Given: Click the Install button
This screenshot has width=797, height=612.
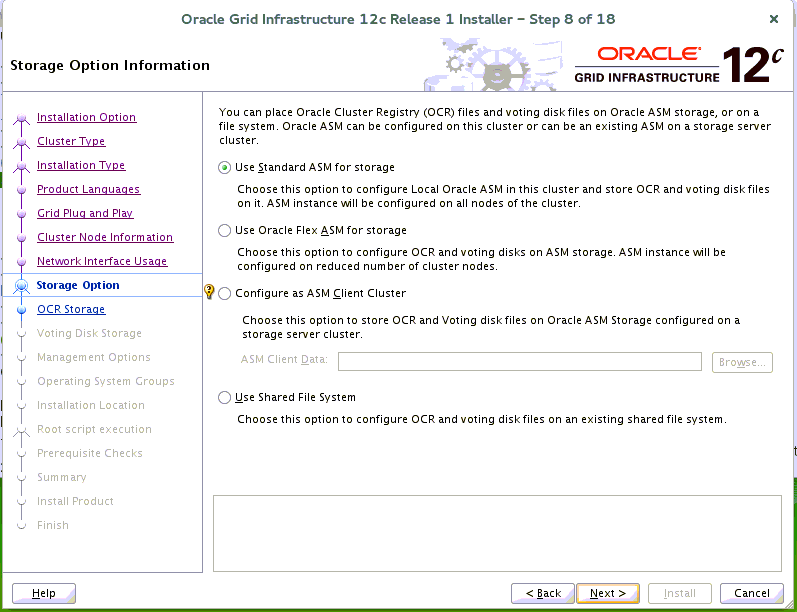Looking at the screenshot, I should point(680,593).
